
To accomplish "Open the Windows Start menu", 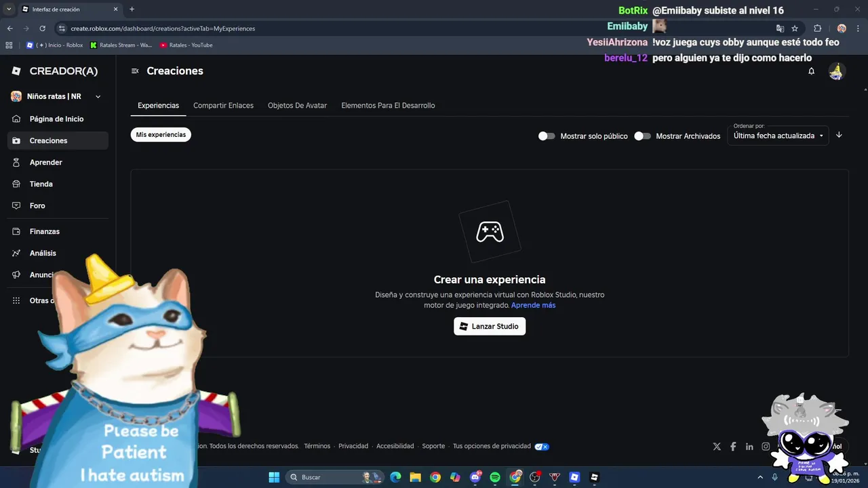I will point(274,477).
